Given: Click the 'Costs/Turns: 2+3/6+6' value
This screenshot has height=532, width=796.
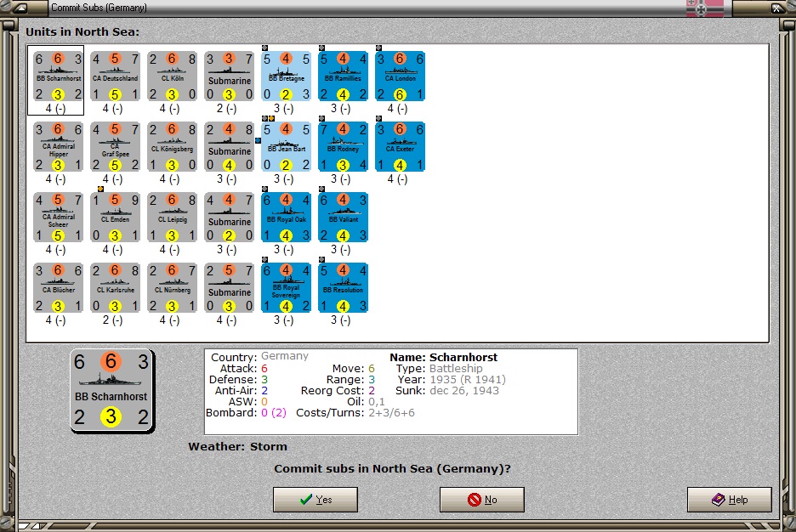Looking at the screenshot, I should pos(355,413).
